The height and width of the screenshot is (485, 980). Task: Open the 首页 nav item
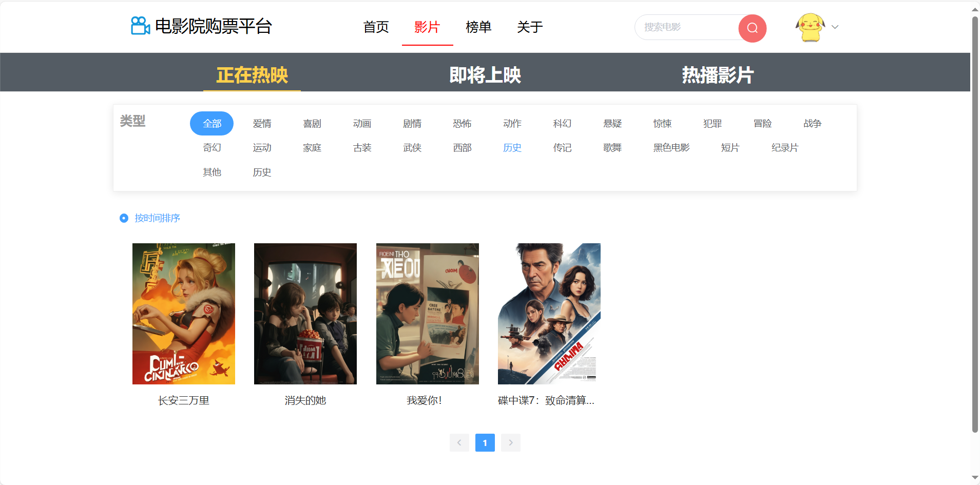(376, 27)
